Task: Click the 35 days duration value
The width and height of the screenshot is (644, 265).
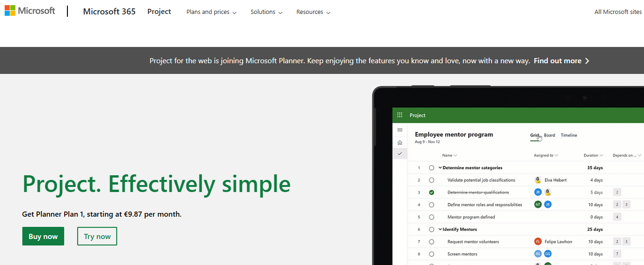Action: pyautogui.click(x=595, y=168)
